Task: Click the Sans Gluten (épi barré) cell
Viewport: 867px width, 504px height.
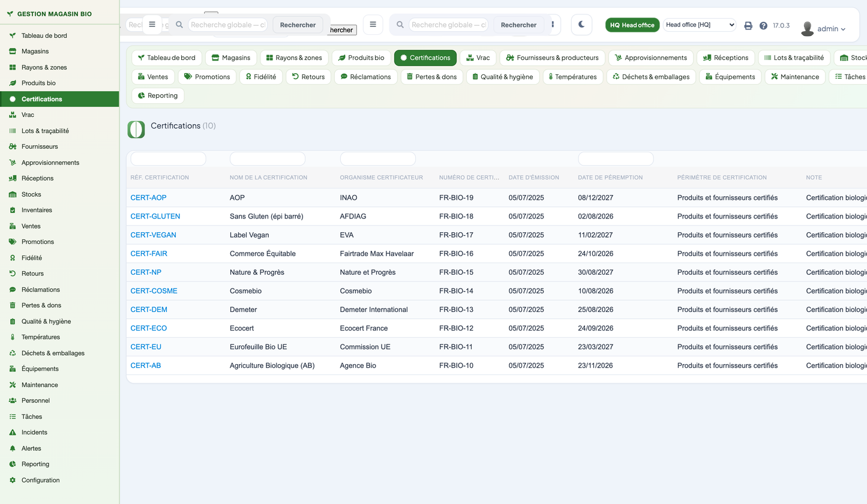Action: (x=266, y=216)
